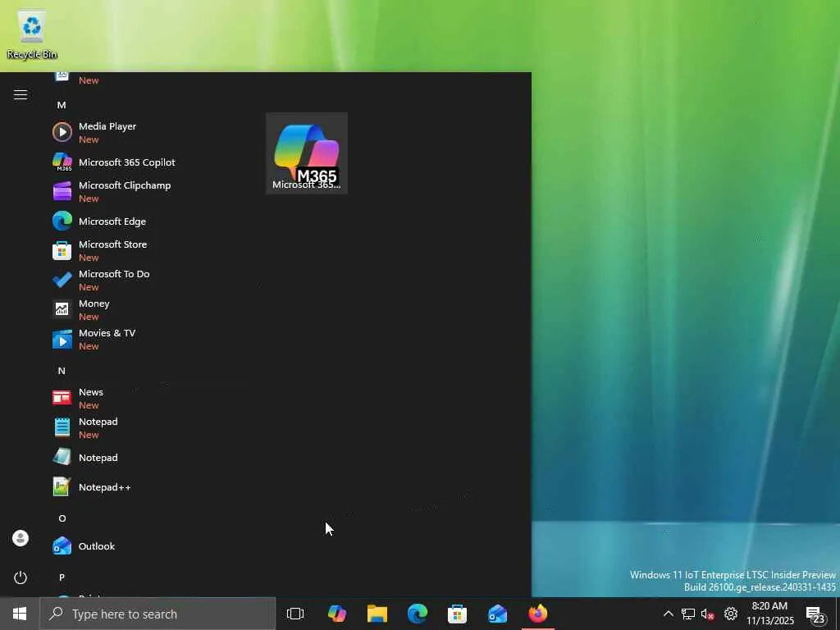
Task: Jump to letter M section header
Action: click(62, 105)
